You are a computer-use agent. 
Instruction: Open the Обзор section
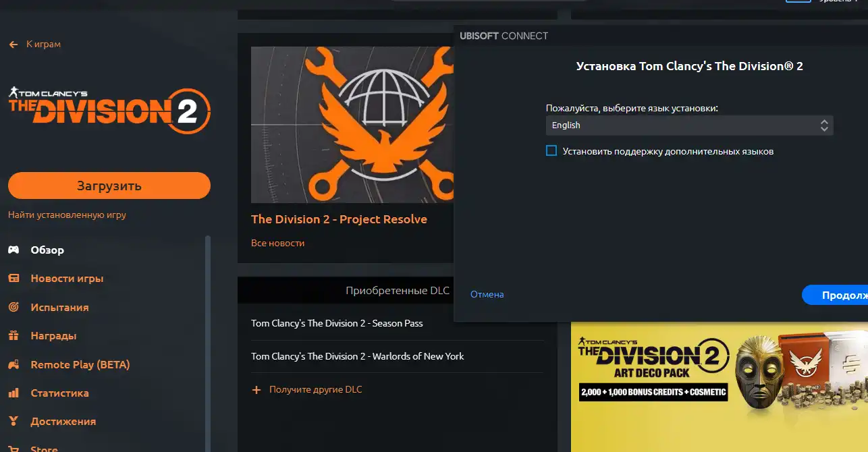coord(47,250)
